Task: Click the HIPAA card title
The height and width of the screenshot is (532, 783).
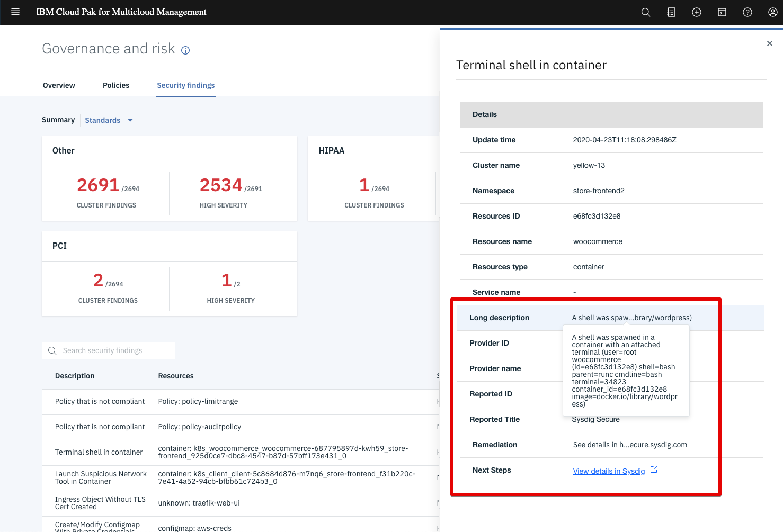Action: pyautogui.click(x=332, y=150)
